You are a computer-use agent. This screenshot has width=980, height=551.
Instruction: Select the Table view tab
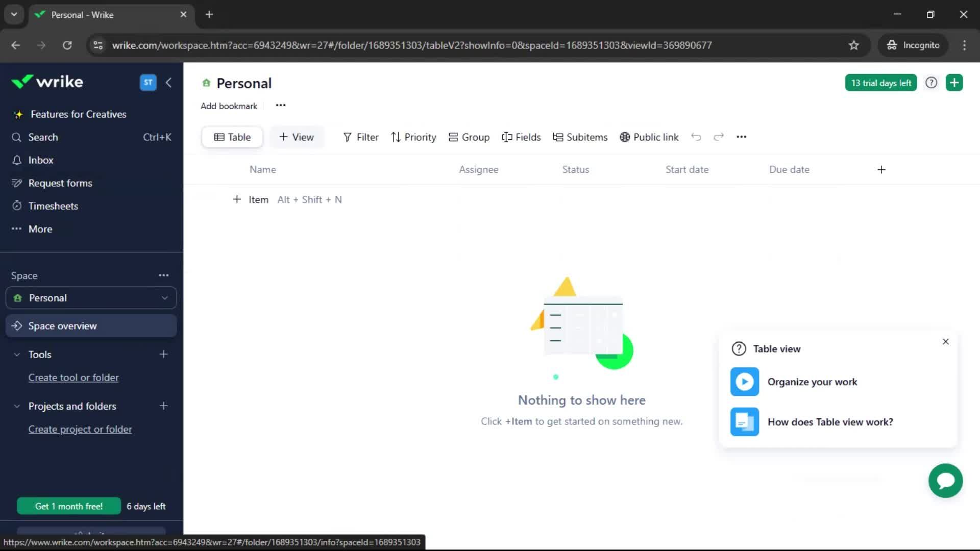click(232, 137)
